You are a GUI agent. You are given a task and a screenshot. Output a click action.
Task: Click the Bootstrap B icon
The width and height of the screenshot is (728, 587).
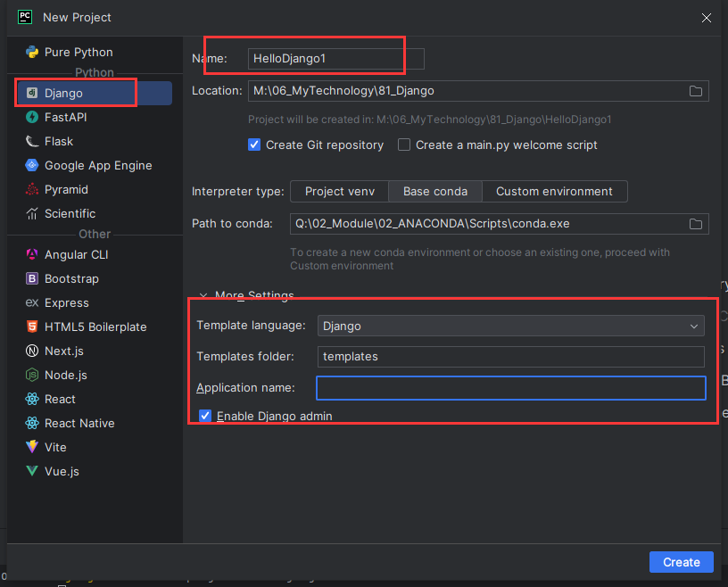(32, 278)
